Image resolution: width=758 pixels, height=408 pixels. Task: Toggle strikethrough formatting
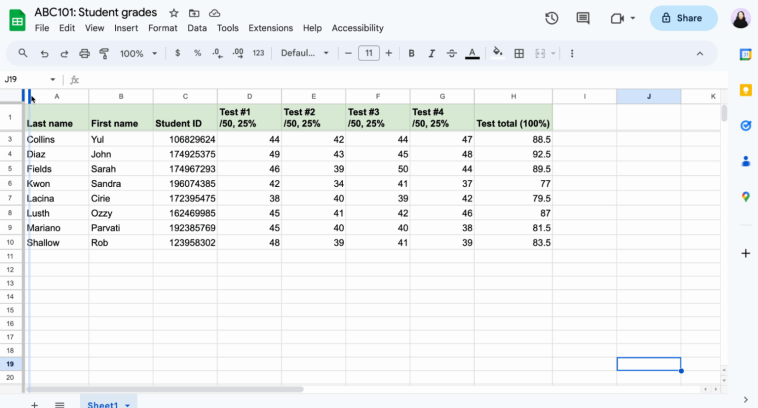[x=451, y=53]
